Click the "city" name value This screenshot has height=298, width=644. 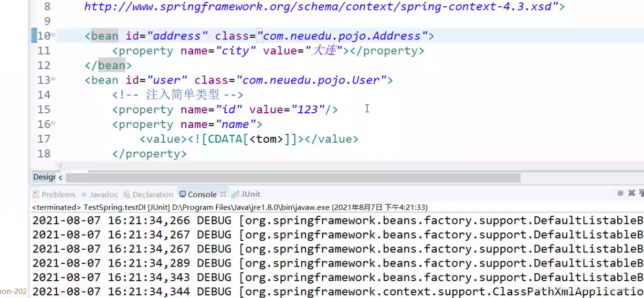coord(236,51)
